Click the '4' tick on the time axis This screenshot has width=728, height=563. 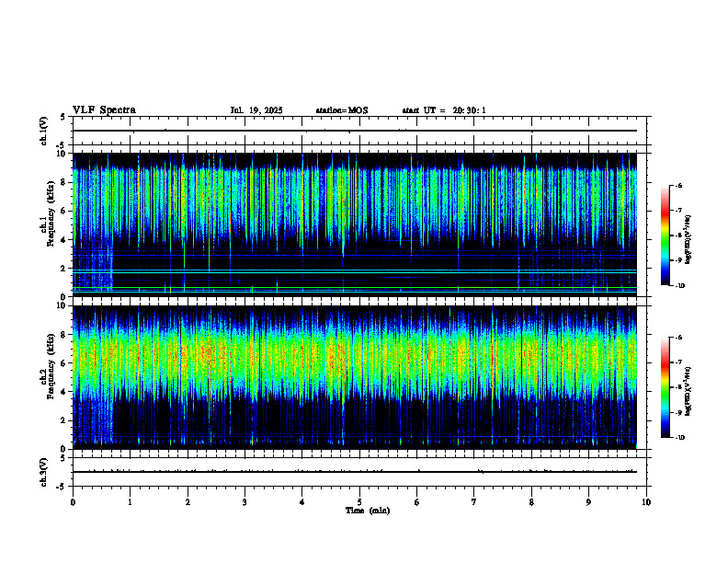pyautogui.click(x=302, y=502)
